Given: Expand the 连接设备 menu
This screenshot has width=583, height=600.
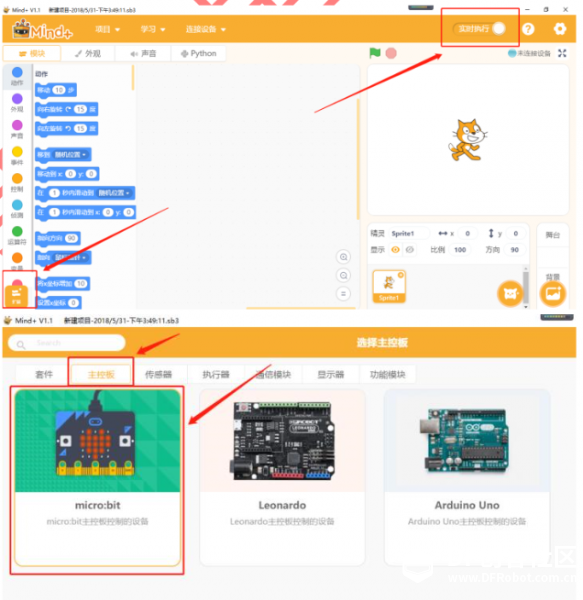Looking at the screenshot, I should point(205,29).
